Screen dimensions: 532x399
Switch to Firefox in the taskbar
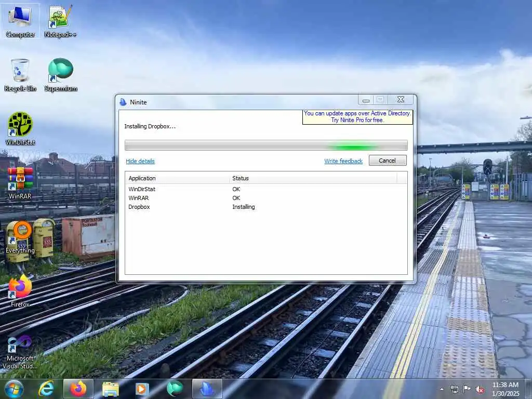pyautogui.click(x=78, y=389)
